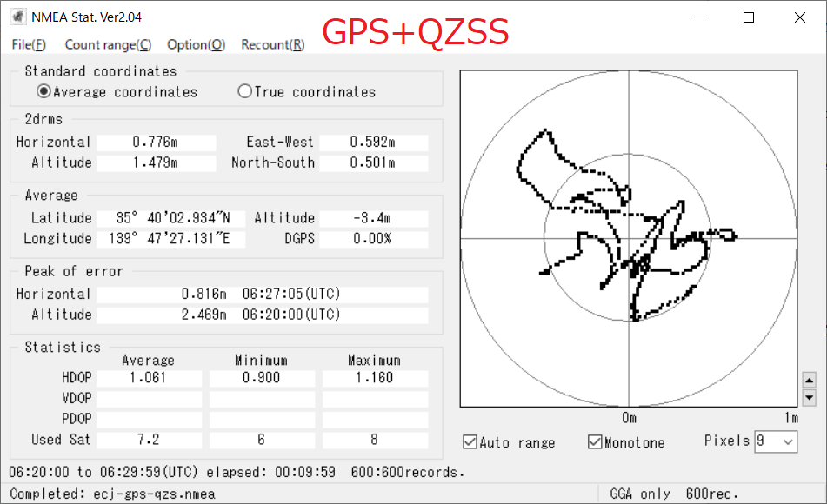Click the Average Altitude value -3.4m
Screen dimensions: 827x504
pyautogui.click(x=373, y=218)
